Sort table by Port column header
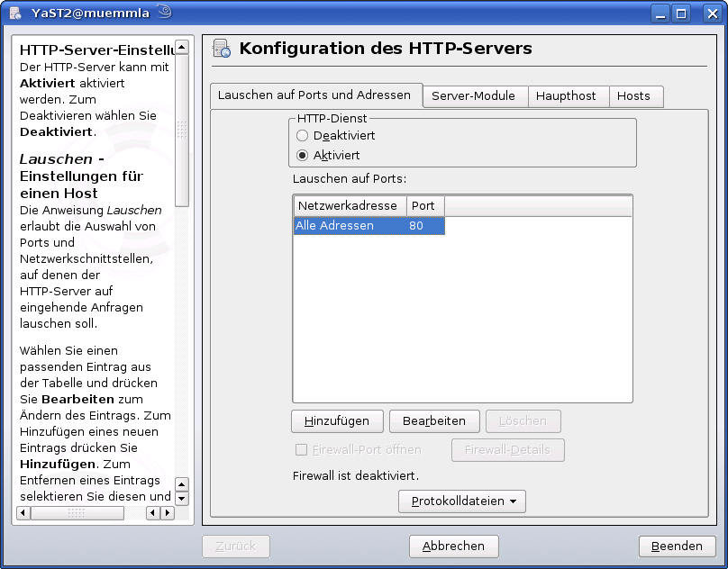Viewport: 728px width, 569px height. point(424,206)
